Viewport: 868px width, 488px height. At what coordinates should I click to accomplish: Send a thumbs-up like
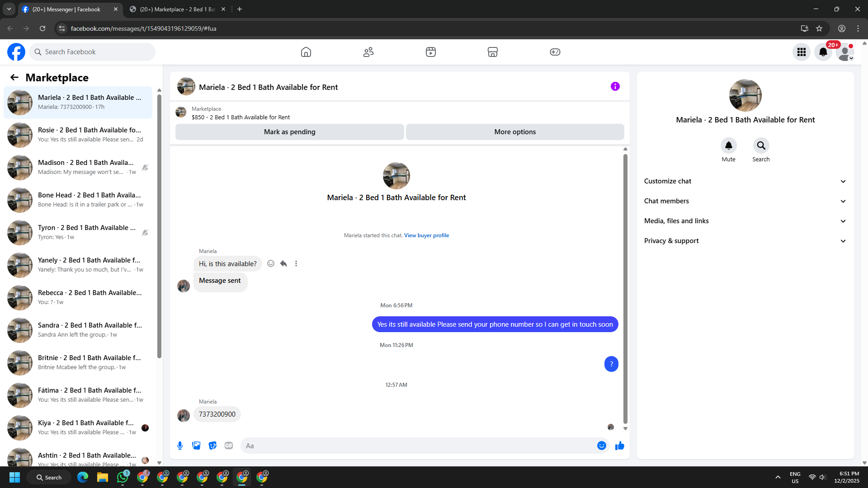(619, 446)
